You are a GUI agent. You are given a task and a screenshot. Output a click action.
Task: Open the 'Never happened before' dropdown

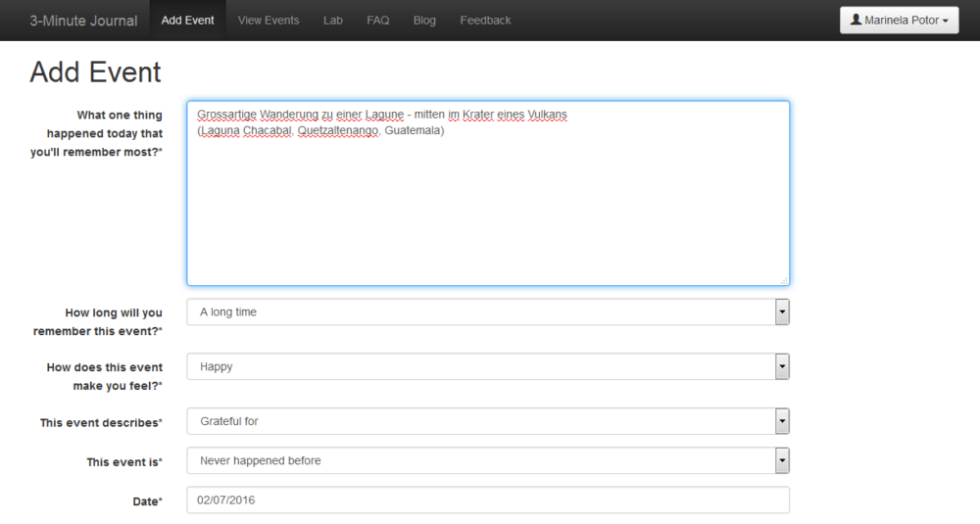coord(487,460)
